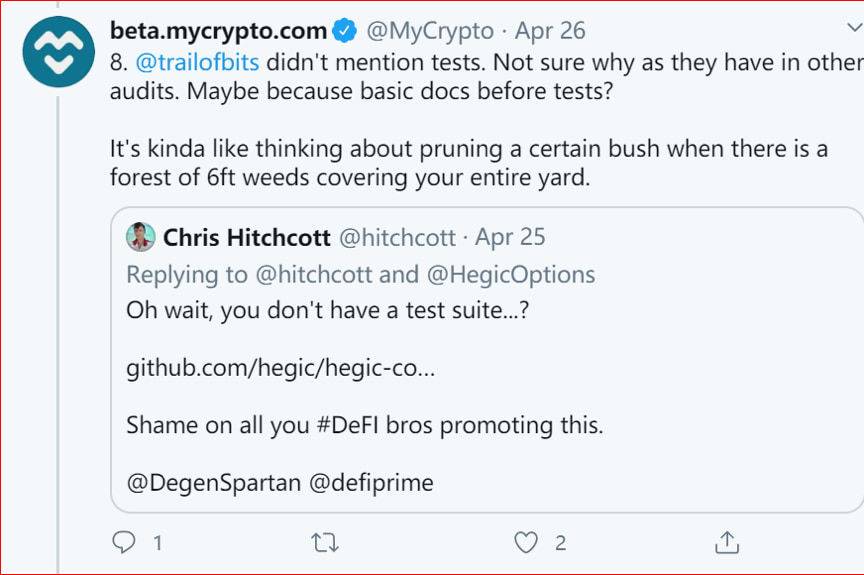Retweet using the retweet arrows icon

(x=325, y=543)
